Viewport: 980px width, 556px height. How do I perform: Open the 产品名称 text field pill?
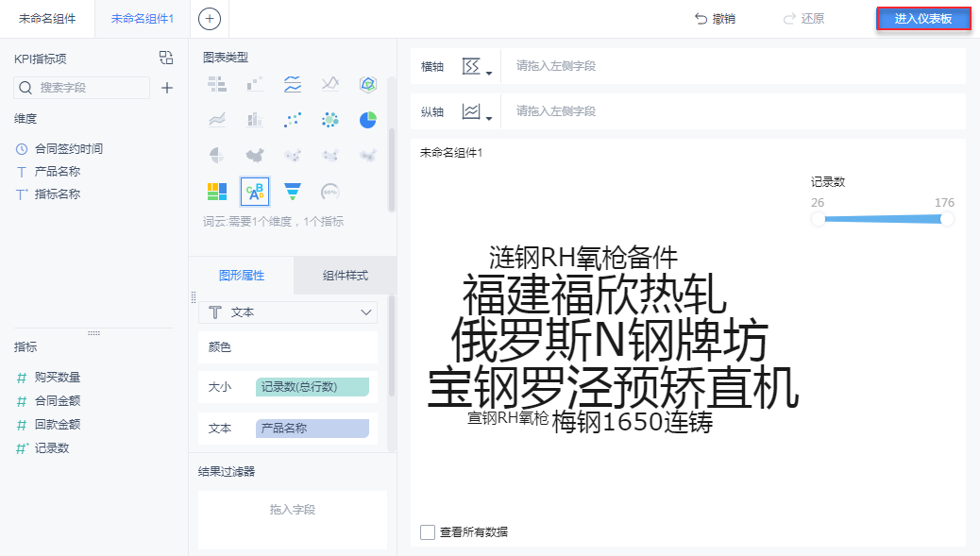pyautogui.click(x=313, y=429)
